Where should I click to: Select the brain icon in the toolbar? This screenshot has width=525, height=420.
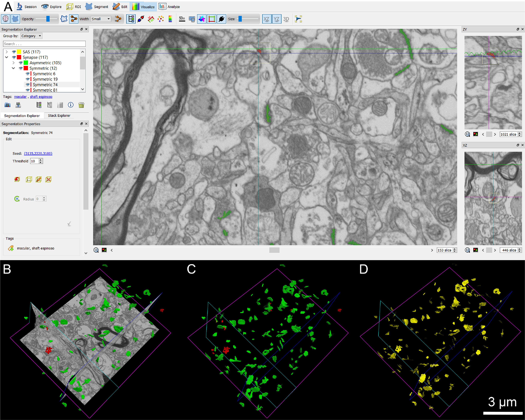click(x=6, y=19)
